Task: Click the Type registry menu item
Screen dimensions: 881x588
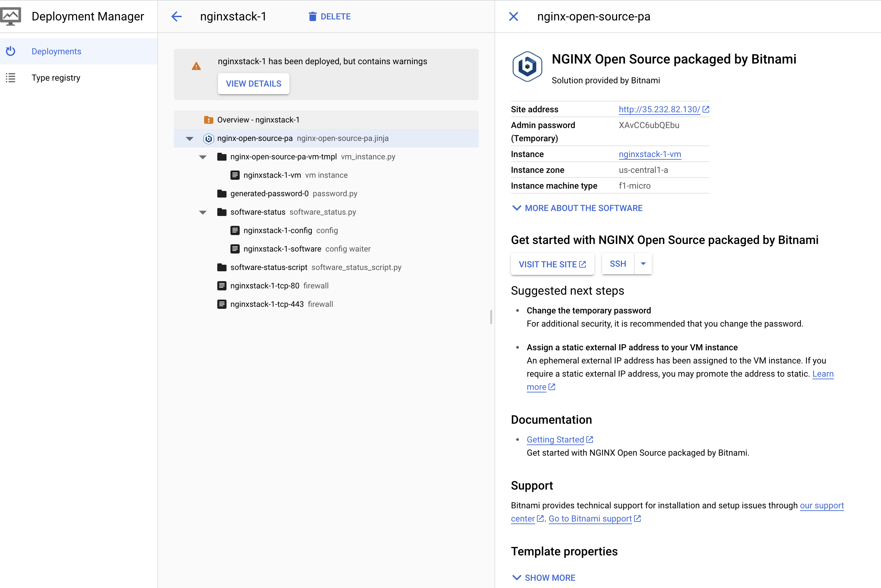Action: click(x=56, y=77)
